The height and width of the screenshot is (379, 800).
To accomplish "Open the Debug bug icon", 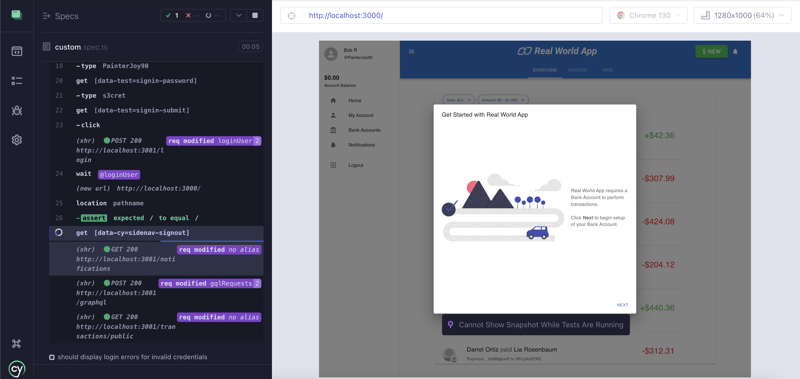I will click(x=17, y=110).
